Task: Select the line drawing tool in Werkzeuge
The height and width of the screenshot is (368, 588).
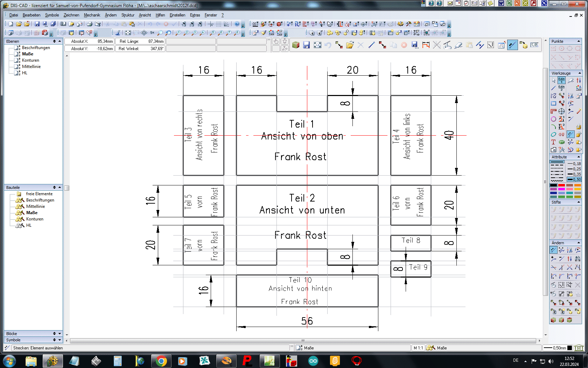Action: 554,88
